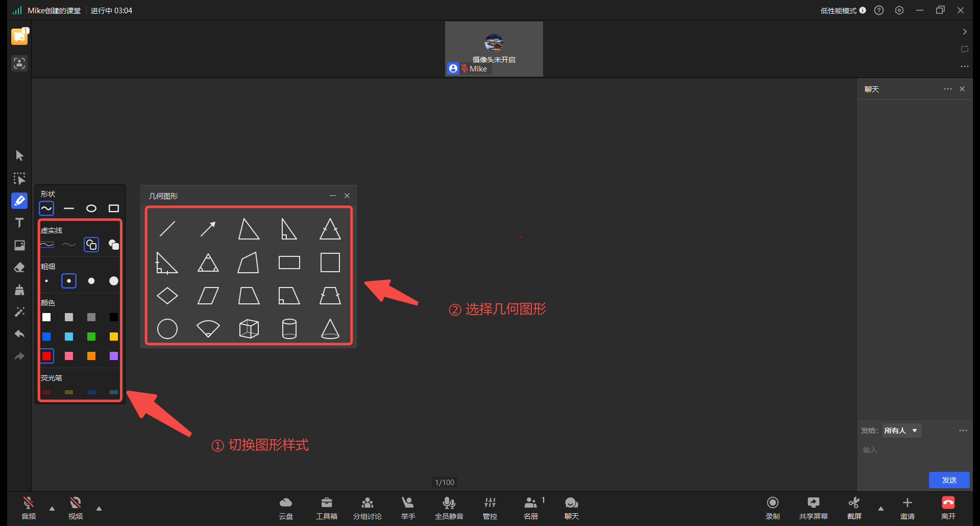Open the 所有人 recipient dropdown

(902, 431)
